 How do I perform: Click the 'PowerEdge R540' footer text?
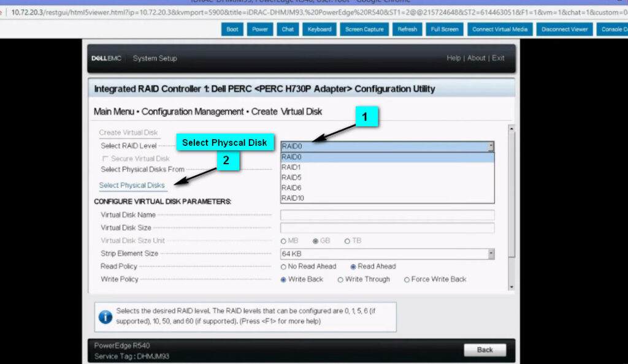pos(122,346)
